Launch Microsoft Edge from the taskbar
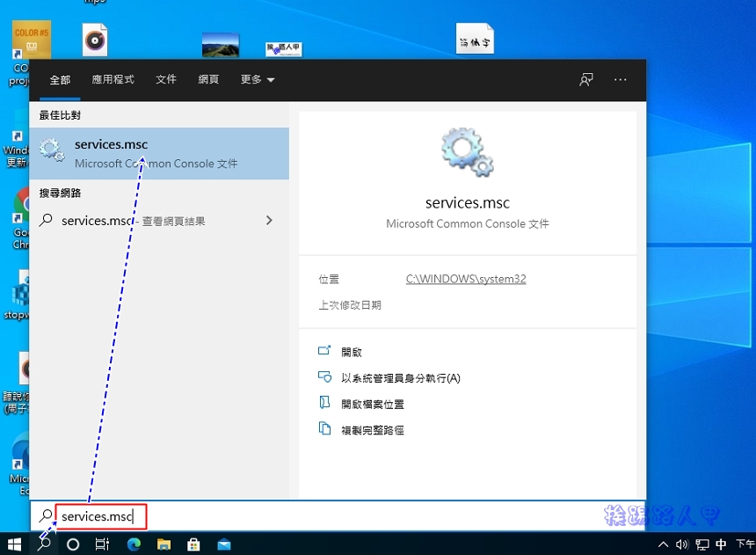 pos(134,544)
